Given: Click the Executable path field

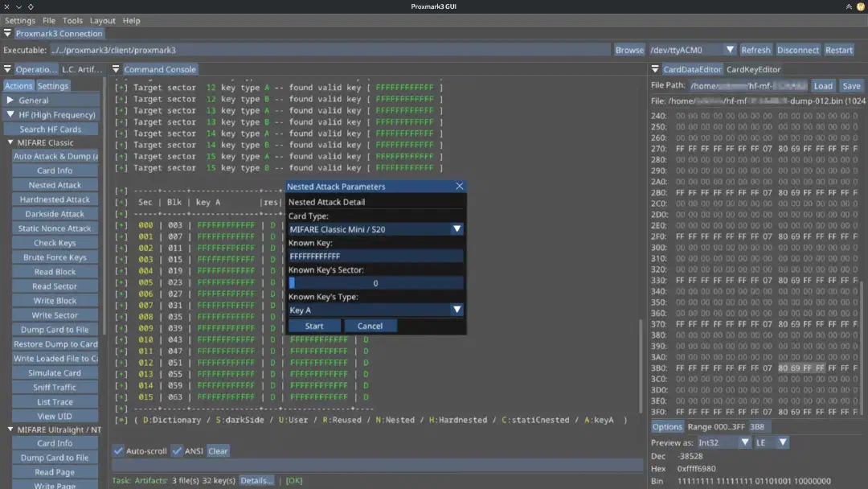Looking at the screenshot, I should click(x=330, y=50).
